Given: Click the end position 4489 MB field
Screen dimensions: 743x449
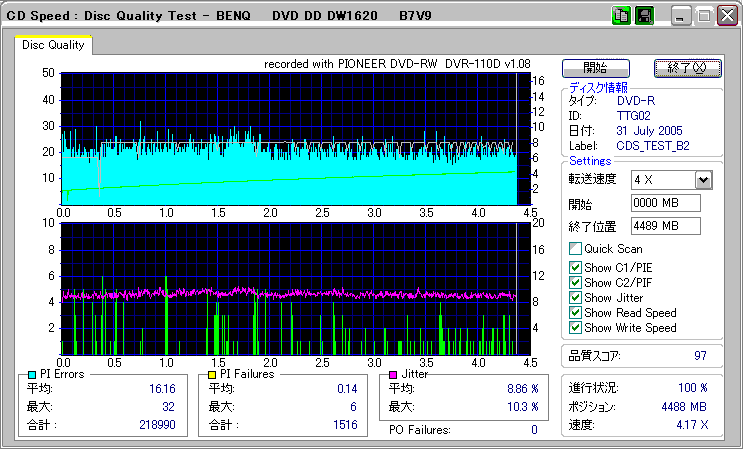Looking at the screenshot, I should click(665, 225).
